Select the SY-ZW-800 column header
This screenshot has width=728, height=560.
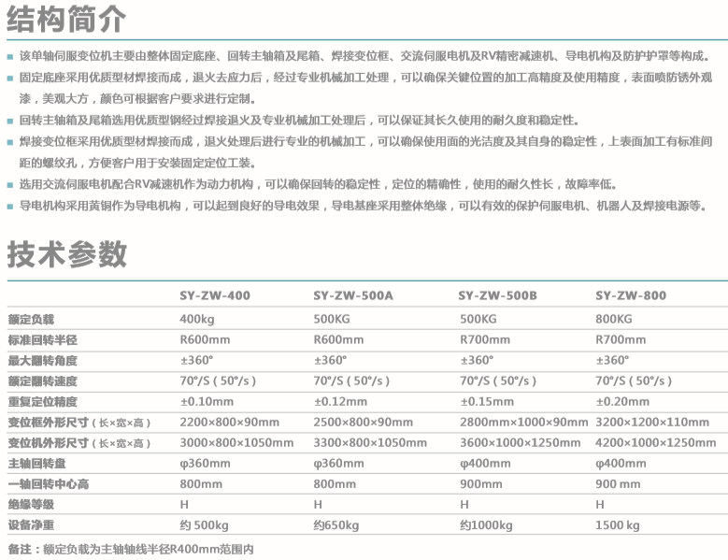(631, 295)
